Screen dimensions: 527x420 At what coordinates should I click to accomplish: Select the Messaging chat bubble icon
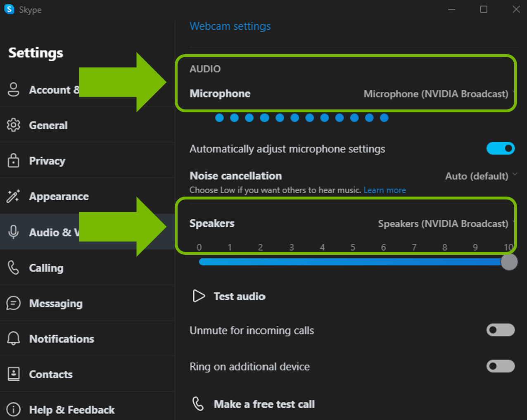13,303
